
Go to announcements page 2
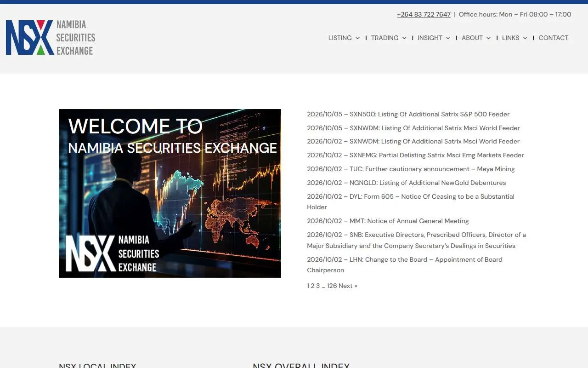pyautogui.click(x=312, y=286)
